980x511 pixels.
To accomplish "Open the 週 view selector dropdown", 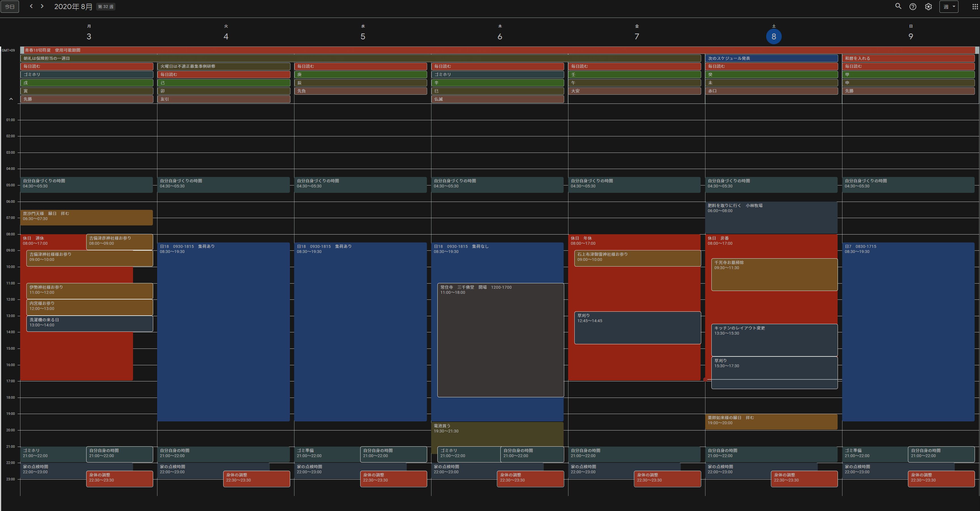I will point(949,7).
